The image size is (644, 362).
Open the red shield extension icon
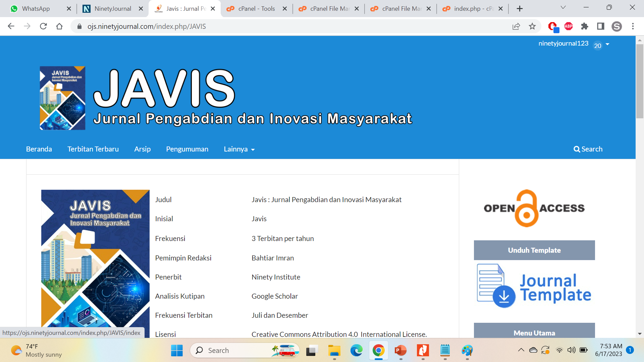(553, 26)
